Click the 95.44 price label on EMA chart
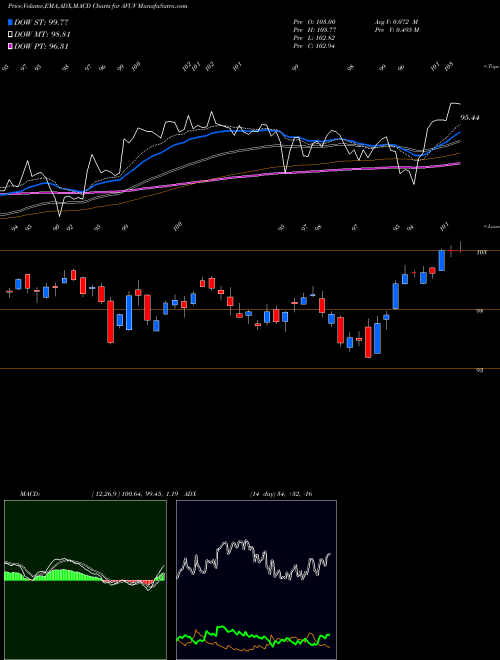 tap(470, 118)
